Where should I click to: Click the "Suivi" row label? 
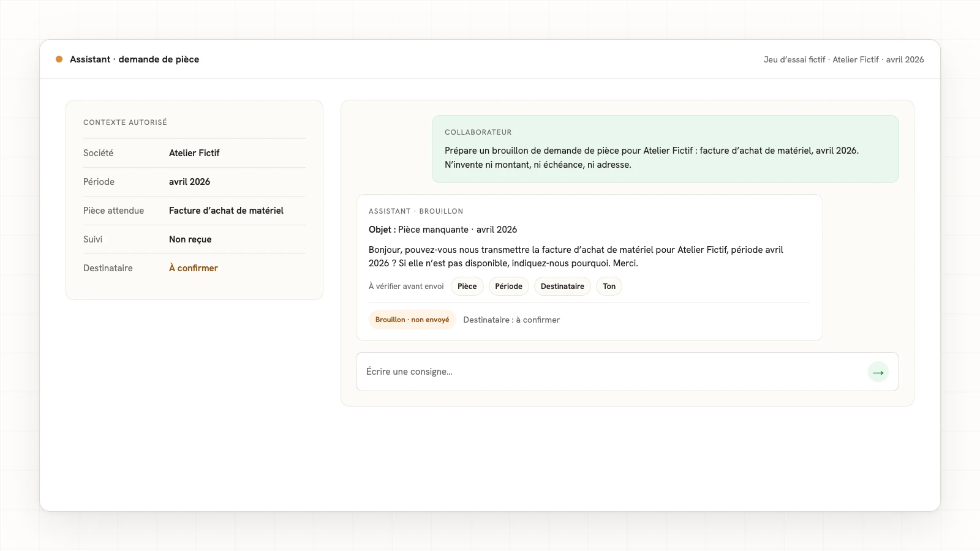tap(92, 239)
